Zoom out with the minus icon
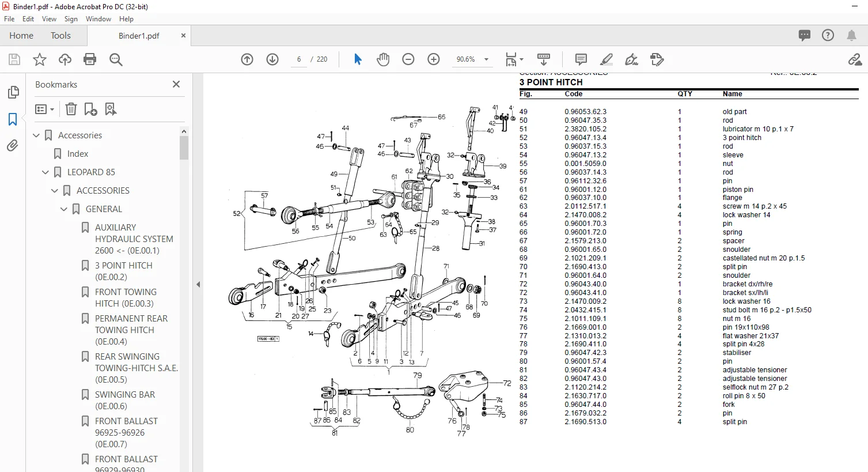868x472 pixels. pos(408,59)
